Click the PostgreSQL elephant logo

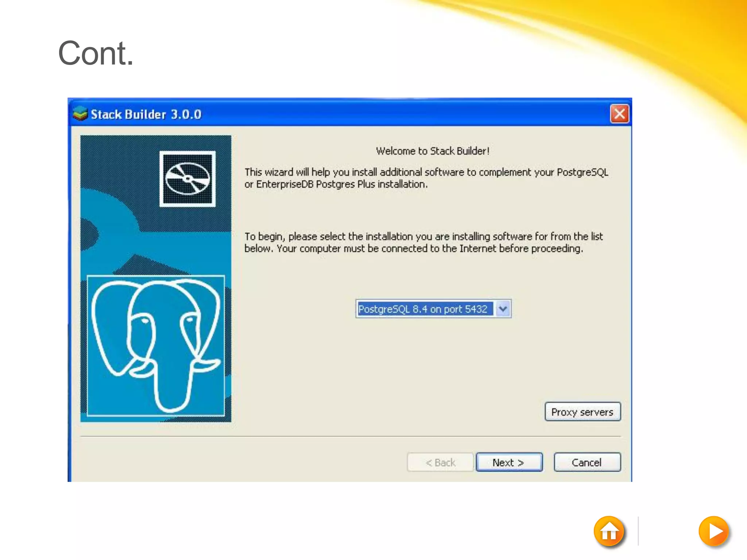pyautogui.click(x=156, y=346)
